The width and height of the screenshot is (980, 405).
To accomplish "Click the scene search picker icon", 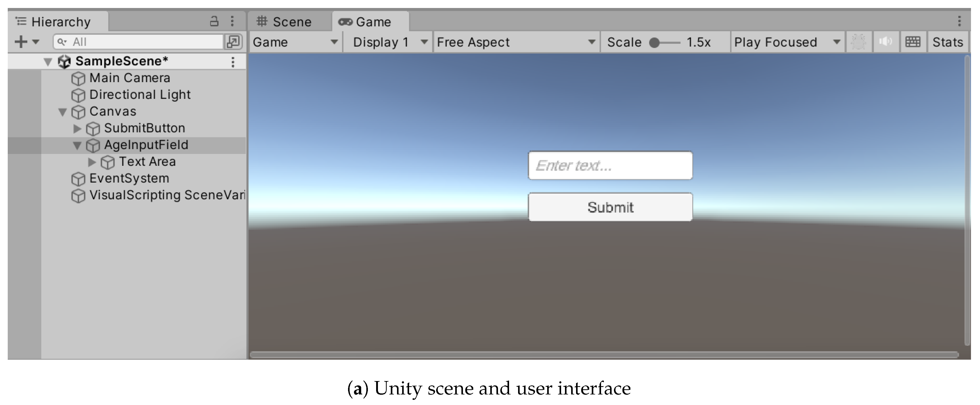I will tap(233, 42).
